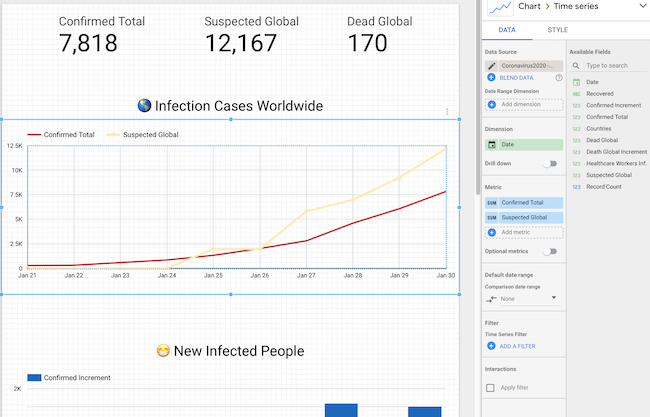Click the Suspected Global yellow legend entry

coord(143,135)
